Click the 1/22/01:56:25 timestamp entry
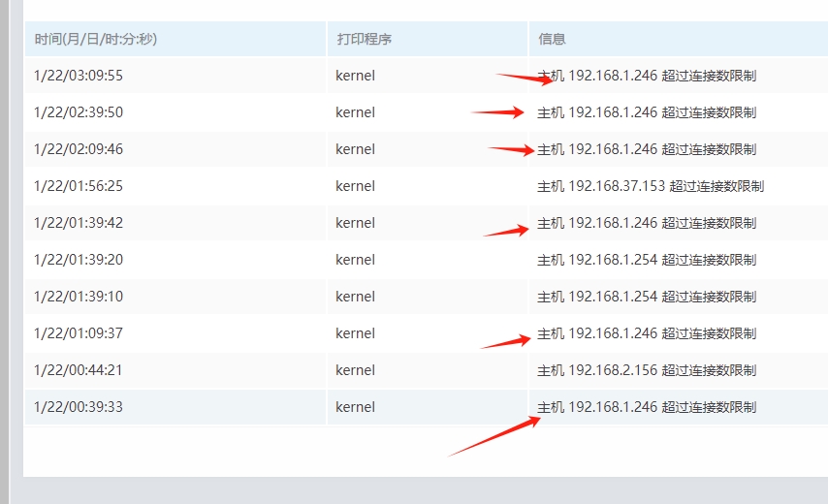The width and height of the screenshot is (828, 504). (x=79, y=186)
